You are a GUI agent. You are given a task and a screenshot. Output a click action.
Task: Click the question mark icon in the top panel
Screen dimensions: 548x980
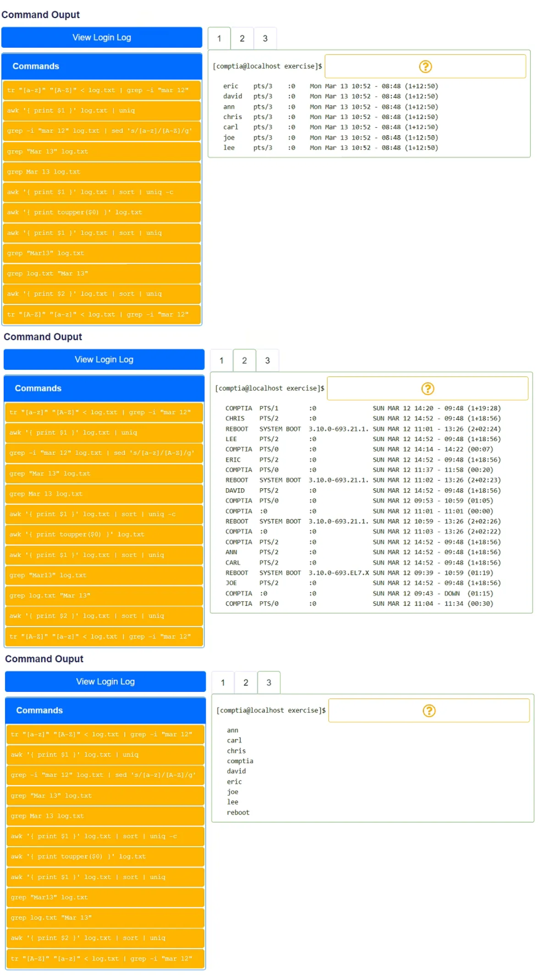[425, 67]
